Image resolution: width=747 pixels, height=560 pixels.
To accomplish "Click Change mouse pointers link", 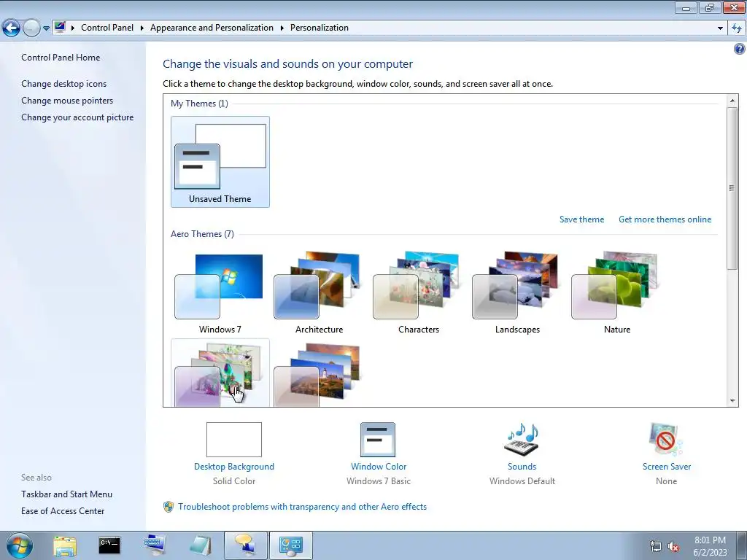I will (67, 101).
